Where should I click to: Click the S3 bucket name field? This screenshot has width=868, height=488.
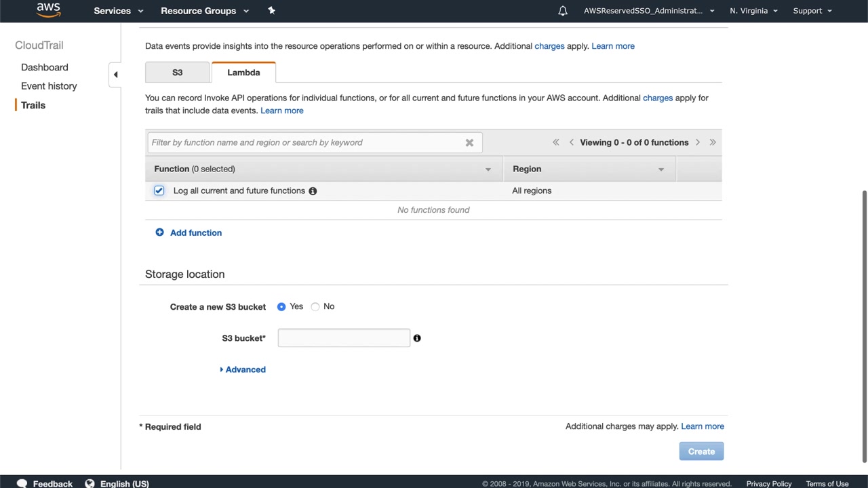(344, 338)
